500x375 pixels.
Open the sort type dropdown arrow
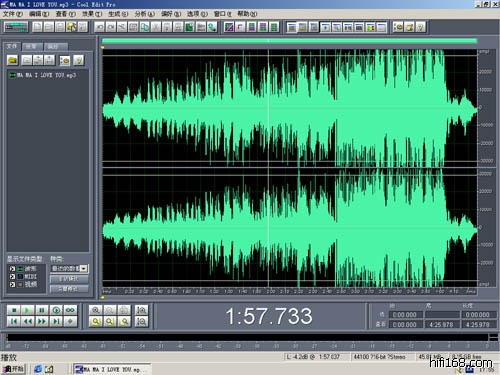[x=84, y=268]
